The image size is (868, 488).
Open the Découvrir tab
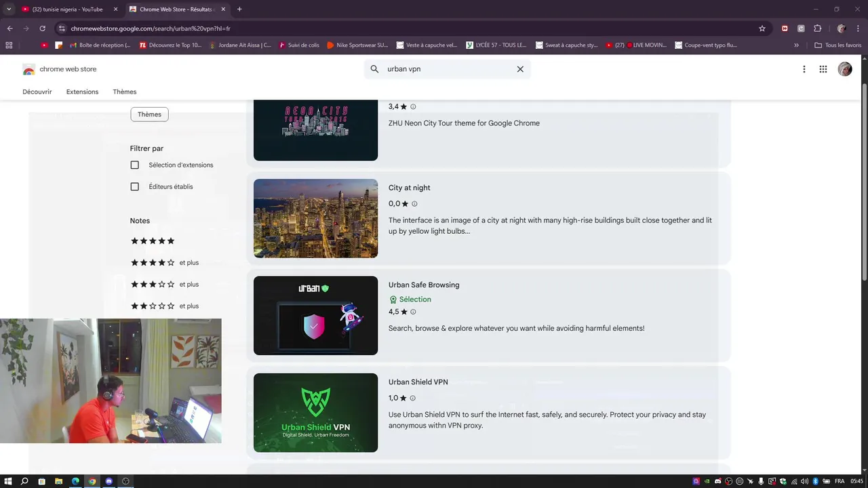37,91
